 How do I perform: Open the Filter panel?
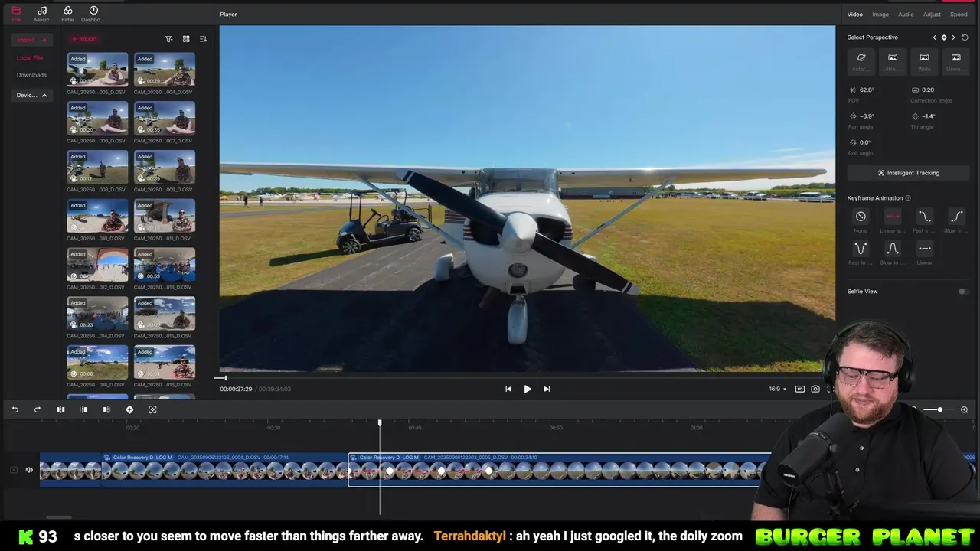click(x=67, y=13)
